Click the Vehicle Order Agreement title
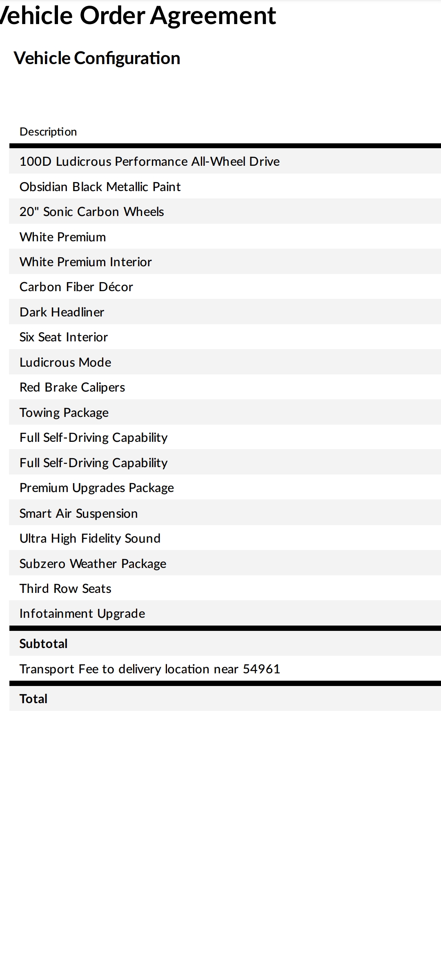 (138, 16)
